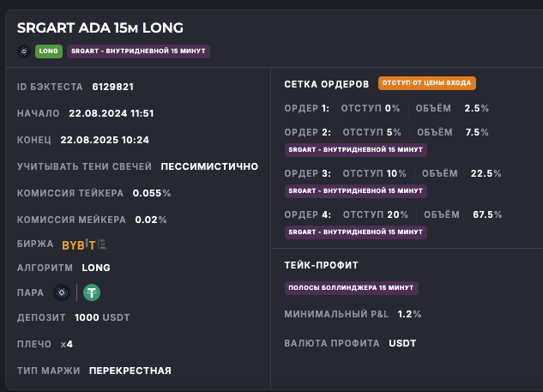Click the SRGART tag under Order 2
This screenshot has width=543, height=392.
pos(354,149)
